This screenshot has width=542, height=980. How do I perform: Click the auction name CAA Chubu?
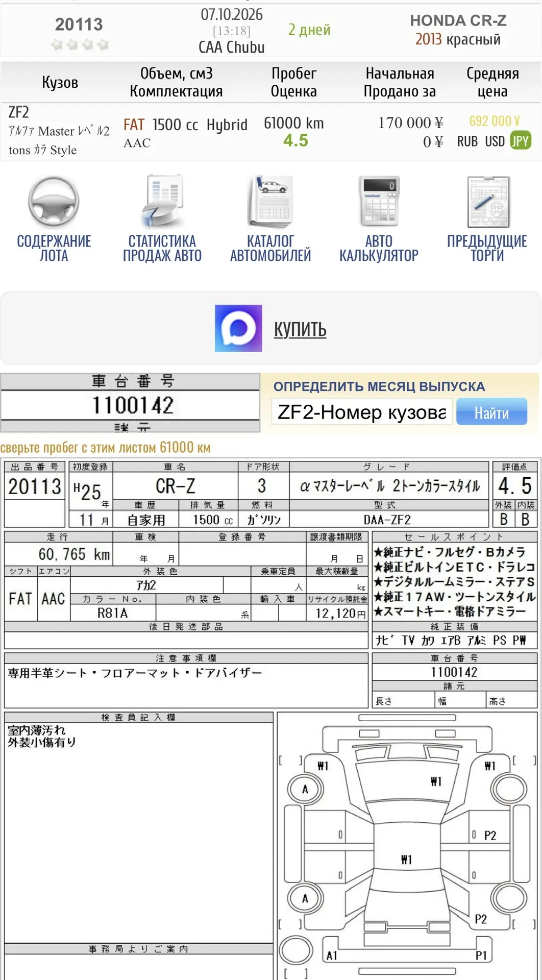[x=232, y=47]
